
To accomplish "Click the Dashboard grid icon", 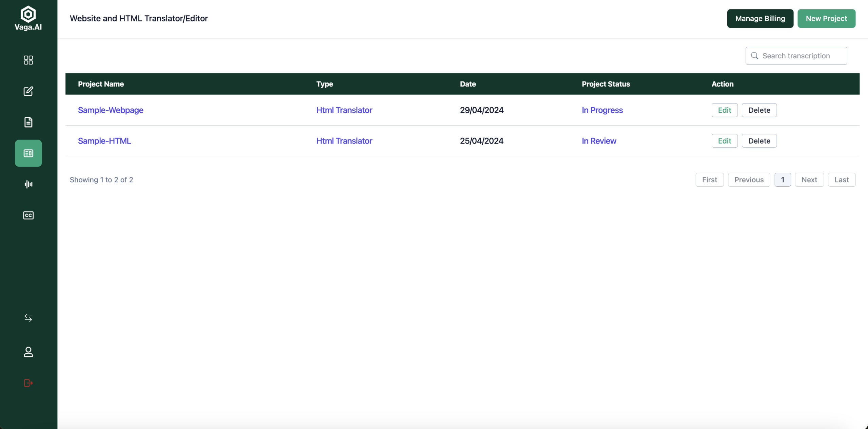I will tap(28, 60).
